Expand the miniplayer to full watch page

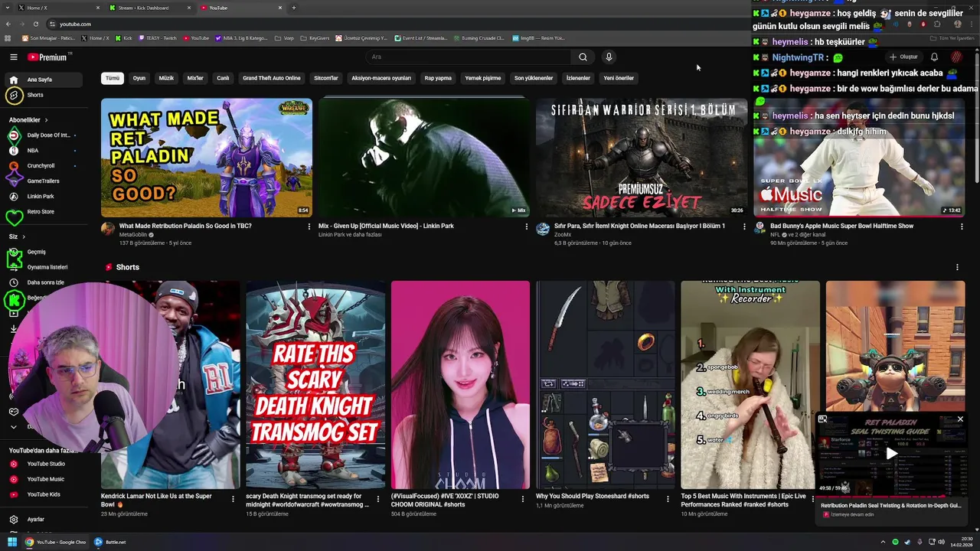tap(822, 419)
